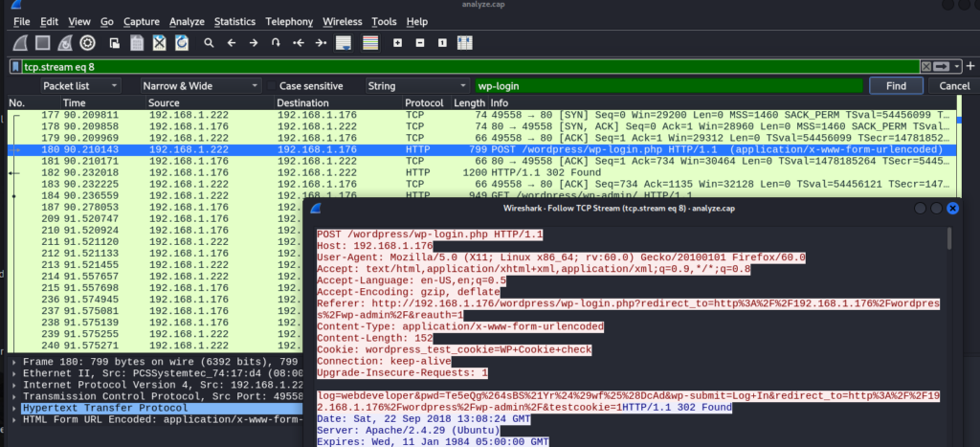Expand the Frame 180 details row
This screenshot has width=980, height=447.
[15, 362]
